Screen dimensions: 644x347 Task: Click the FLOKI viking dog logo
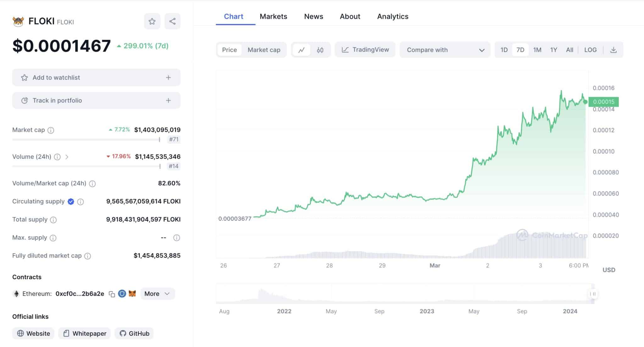point(18,22)
